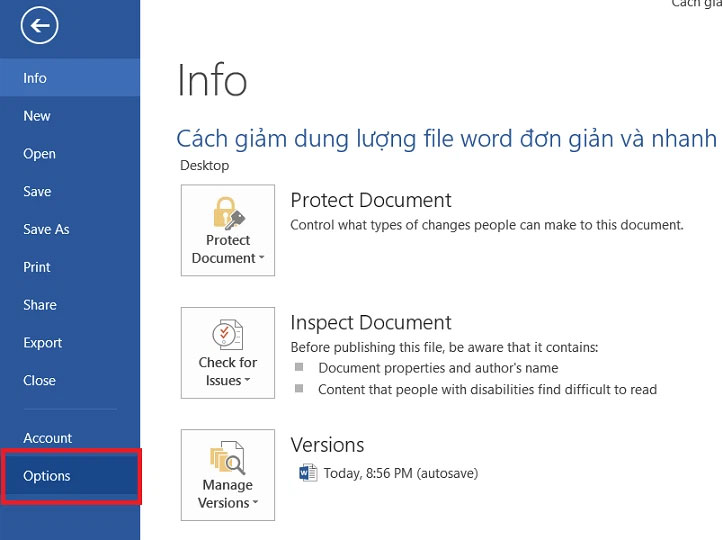723x540 pixels.
Task: Open the Export options page
Action: pos(43,343)
